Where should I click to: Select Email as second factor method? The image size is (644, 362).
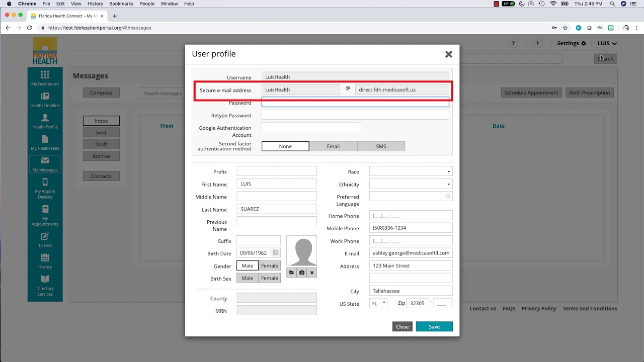click(333, 146)
